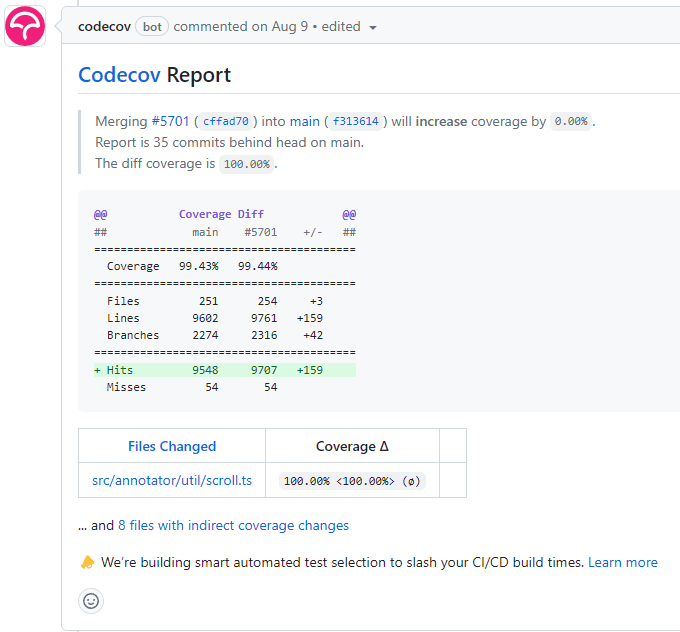The height and width of the screenshot is (632, 680).
Task: Click the megaphone emoji icon
Action: pos(88,562)
